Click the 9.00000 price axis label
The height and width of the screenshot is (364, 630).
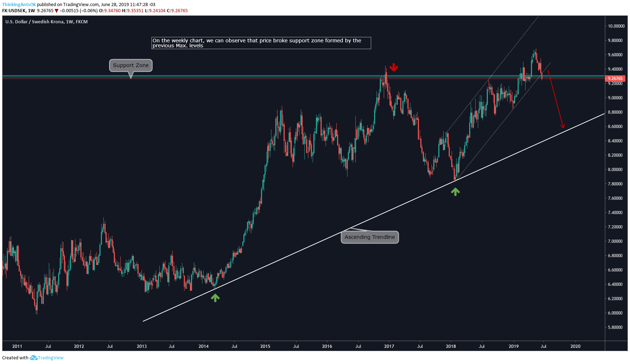pos(615,98)
